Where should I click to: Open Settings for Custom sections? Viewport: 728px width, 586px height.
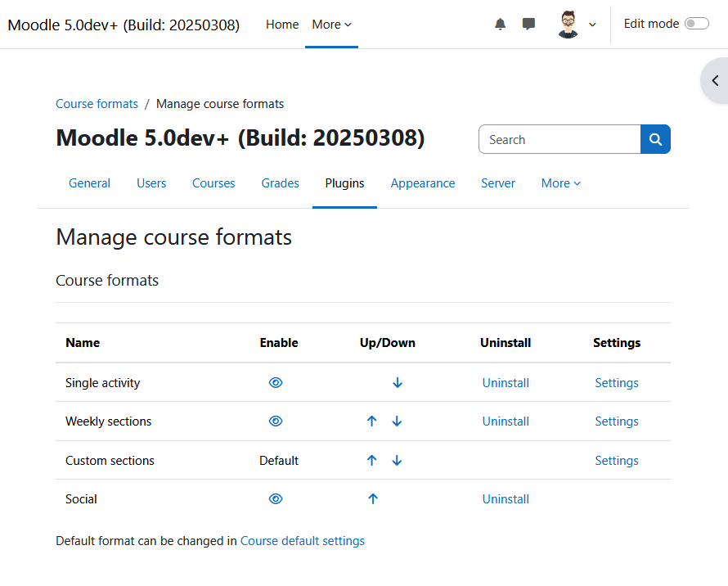click(x=617, y=461)
